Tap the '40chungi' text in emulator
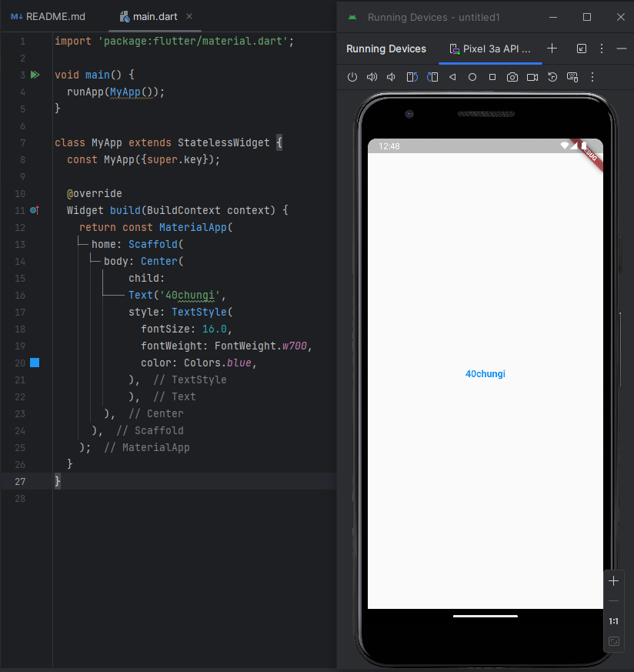This screenshot has width=634, height=672. click(485, 374)
